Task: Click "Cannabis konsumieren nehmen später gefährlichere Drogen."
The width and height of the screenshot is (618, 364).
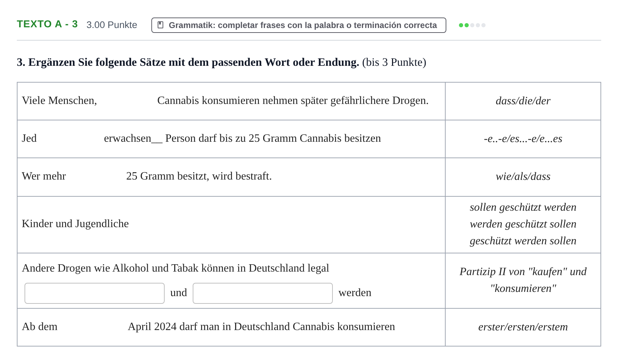Action: (x=293, y=100)
